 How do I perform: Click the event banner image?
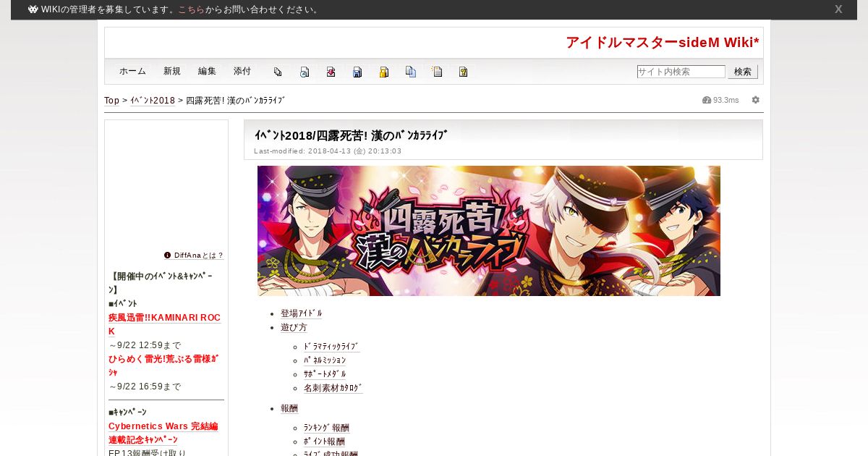pos(489,231)
